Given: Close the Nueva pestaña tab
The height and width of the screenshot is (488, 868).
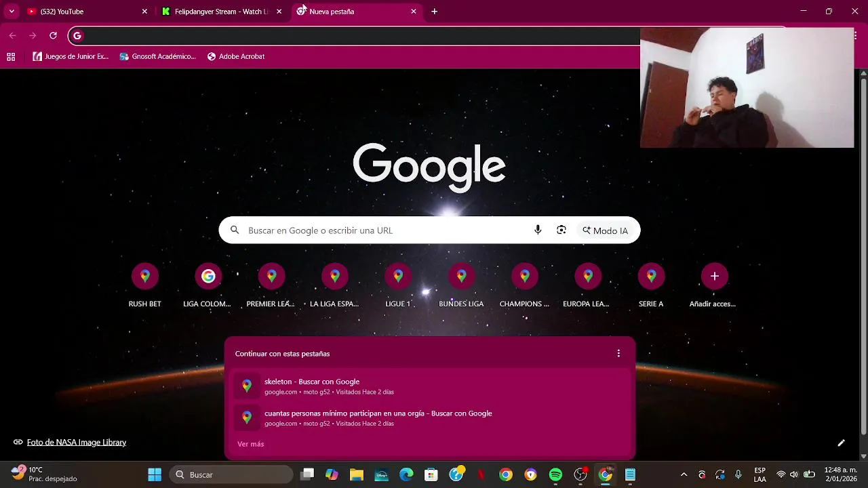Looking at the screenshot, I should pyautogui.click(x=414, y=12).
